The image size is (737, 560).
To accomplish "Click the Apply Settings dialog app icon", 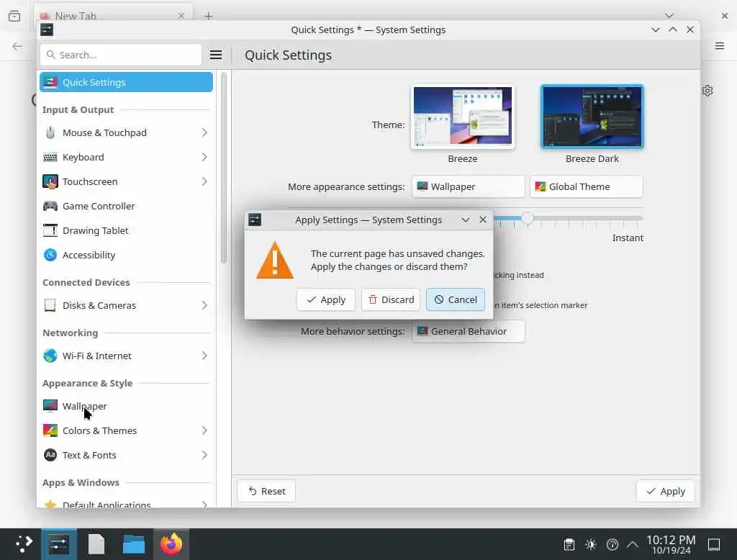I will (255, 220).
